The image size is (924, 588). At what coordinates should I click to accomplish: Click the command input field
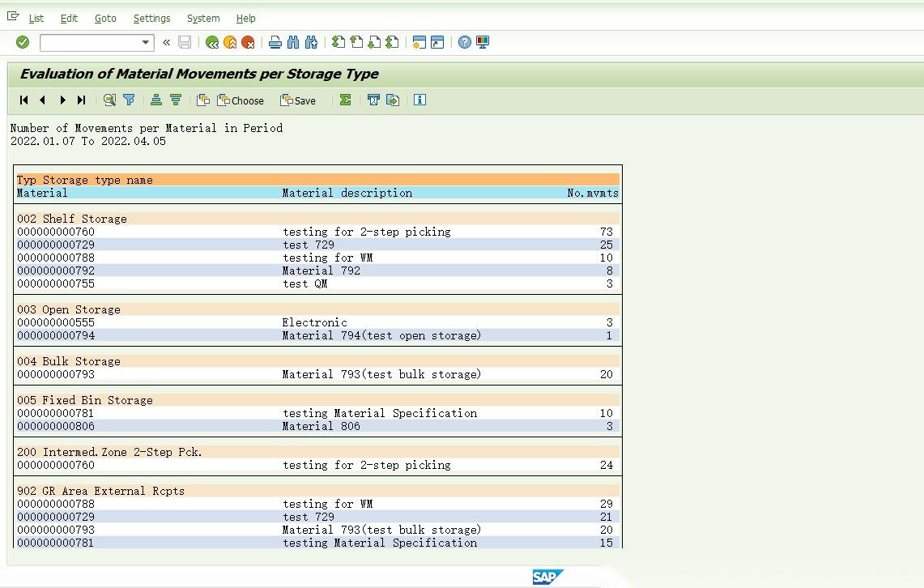pos(91,42)
